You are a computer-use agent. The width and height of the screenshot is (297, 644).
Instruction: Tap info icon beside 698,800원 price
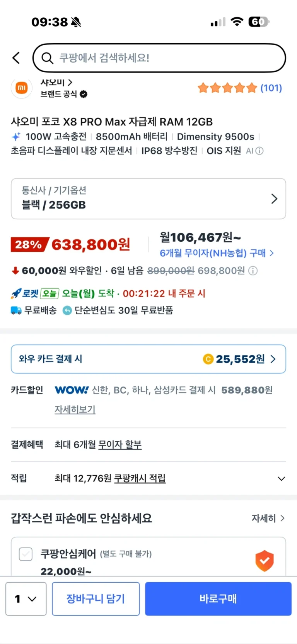point(253,271)
